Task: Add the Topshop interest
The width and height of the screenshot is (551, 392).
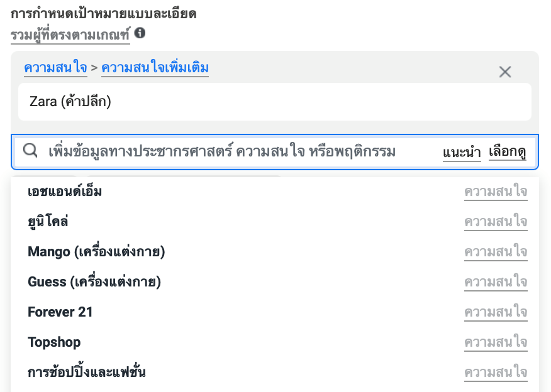Action: point(54,342)
